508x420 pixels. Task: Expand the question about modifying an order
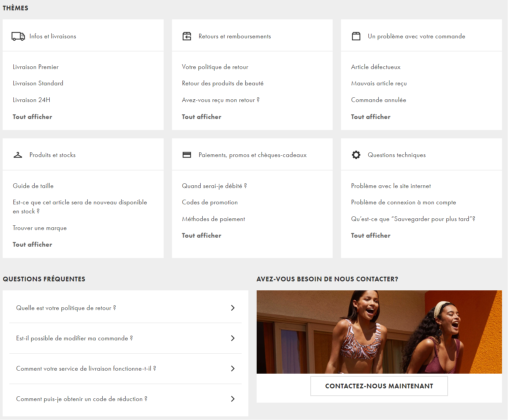tap(233, 338)
